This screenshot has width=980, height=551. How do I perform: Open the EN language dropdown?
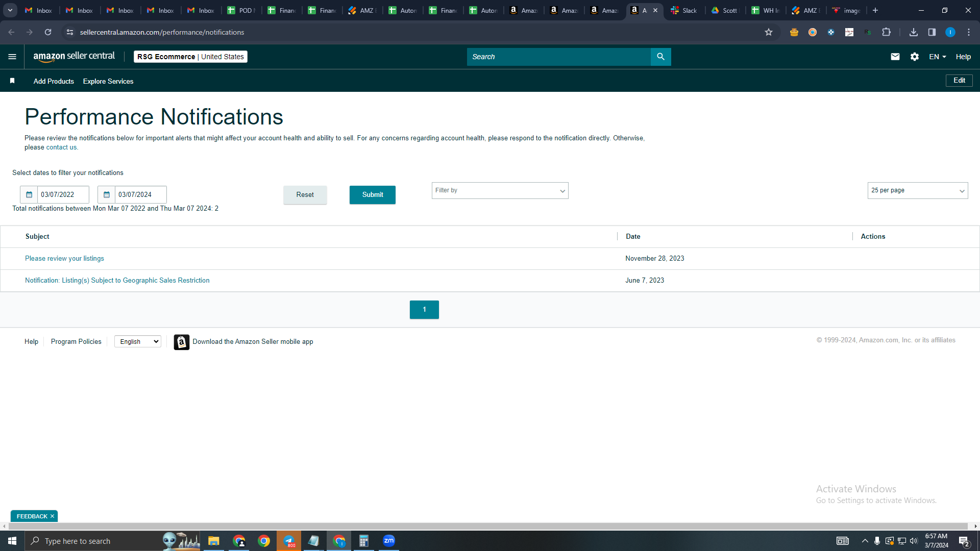(x=938, y=57)
